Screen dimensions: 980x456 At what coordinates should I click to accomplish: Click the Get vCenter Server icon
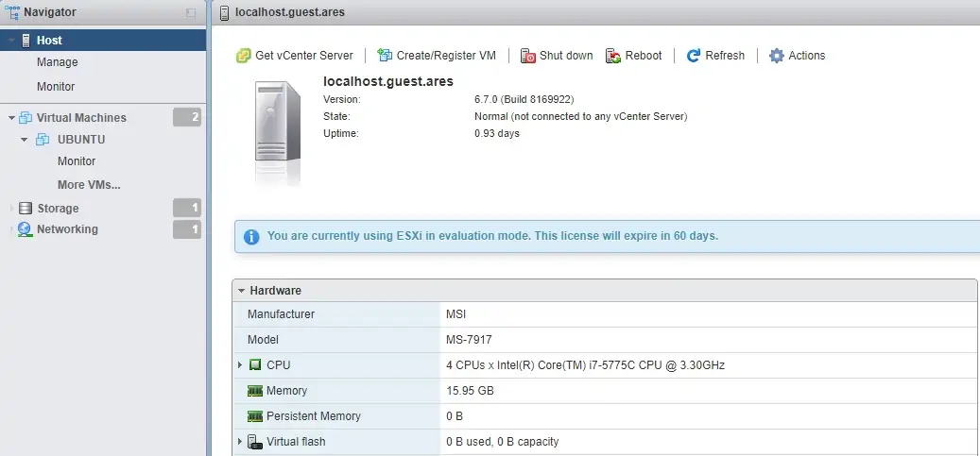click(x=243, y=56)
